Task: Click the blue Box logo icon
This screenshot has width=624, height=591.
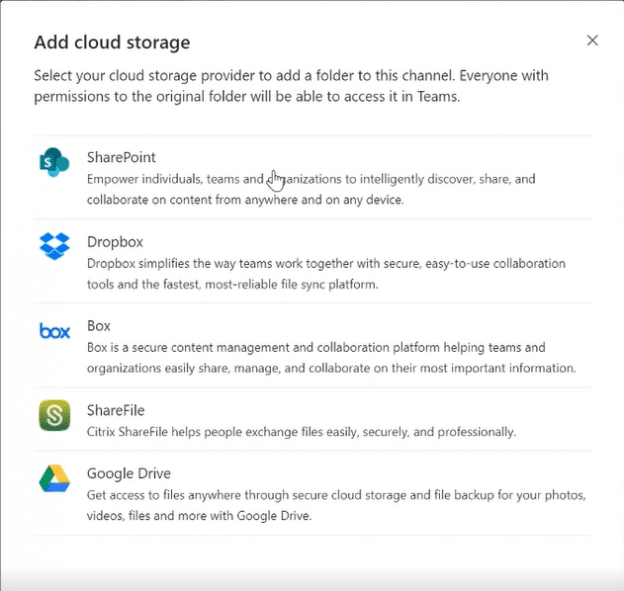Action: coord(54,330)
